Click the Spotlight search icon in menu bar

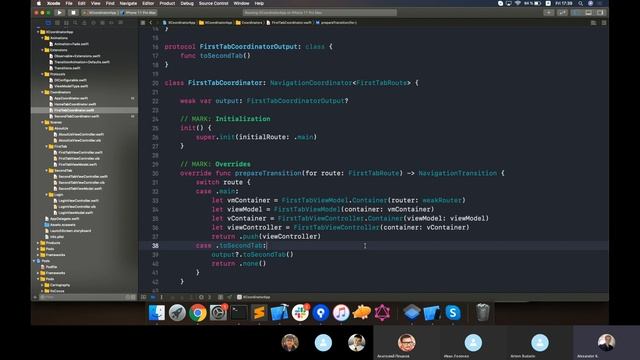[580, 3]
